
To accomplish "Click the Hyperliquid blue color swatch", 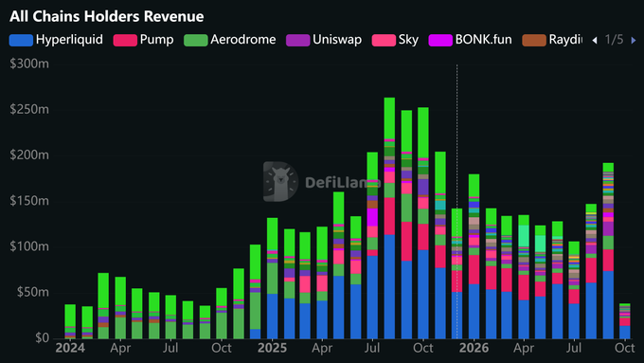I will [x=21, y=41].
